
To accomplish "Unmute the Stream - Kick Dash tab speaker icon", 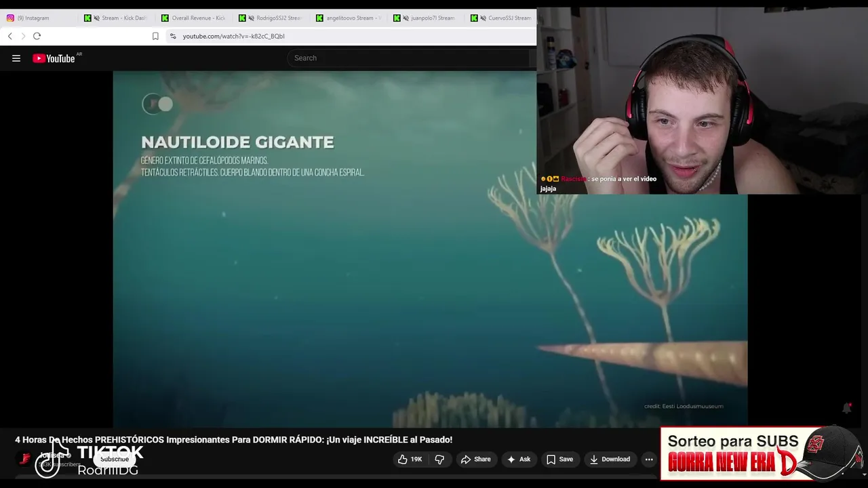I will pyautogui.click(x=96, y=18).
